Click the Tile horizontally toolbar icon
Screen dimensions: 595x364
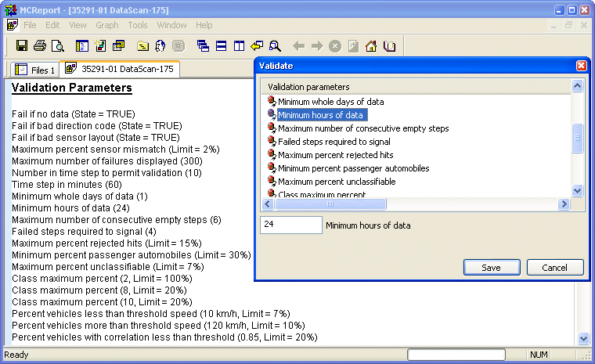[x=222, y=46]
